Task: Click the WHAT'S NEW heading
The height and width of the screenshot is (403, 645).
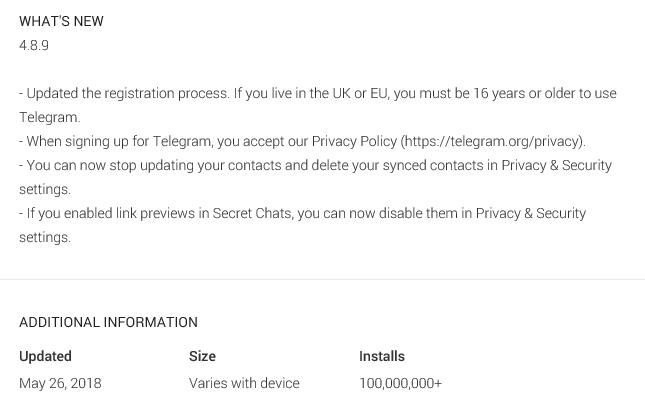Action: click(x=61, y=21)
